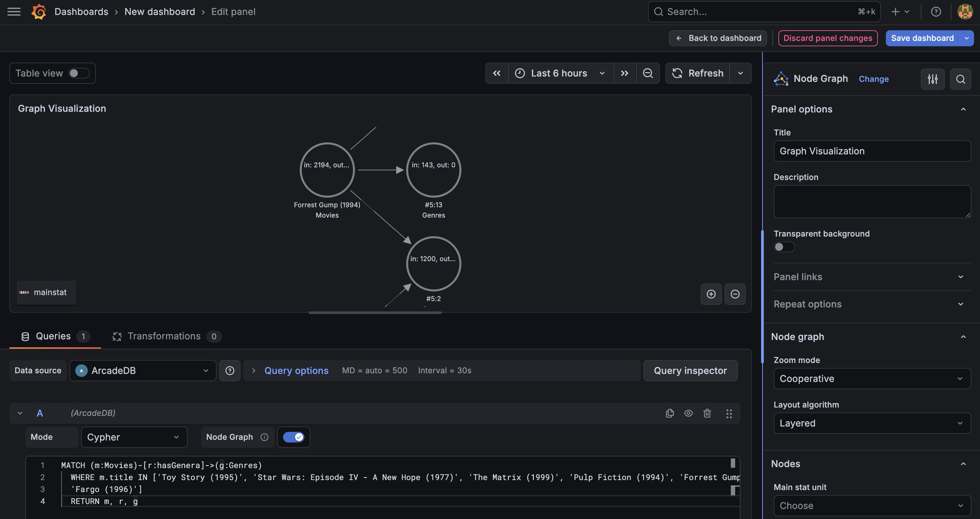Open the plus add-new menu
Image resolution: width=980 pixels, height=519 pixels.
click(900, 12)
